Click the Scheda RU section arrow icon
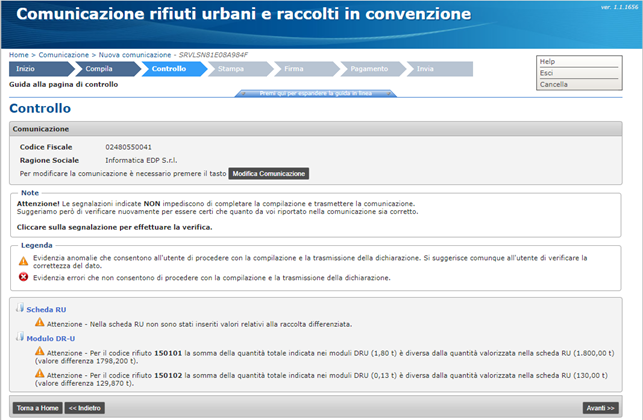Image resolution: width=643 pixels, height=420 pixels. click(x=20, y=309)
